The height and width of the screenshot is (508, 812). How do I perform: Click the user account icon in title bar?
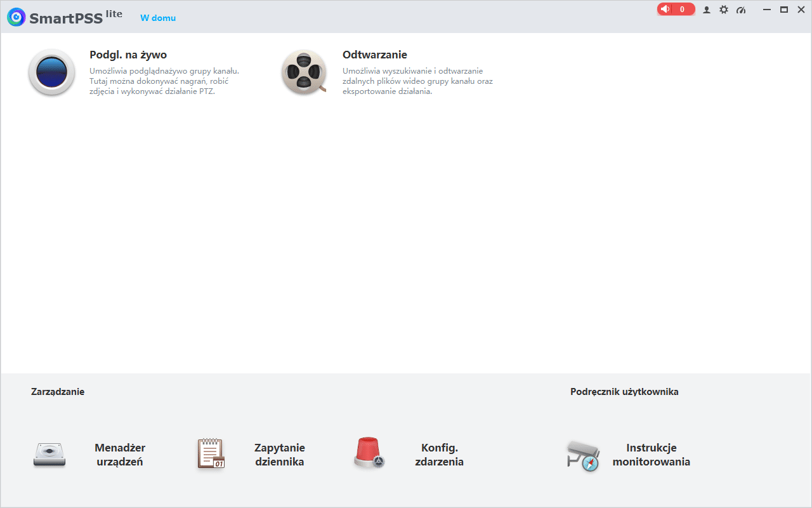tap(707, 10)
